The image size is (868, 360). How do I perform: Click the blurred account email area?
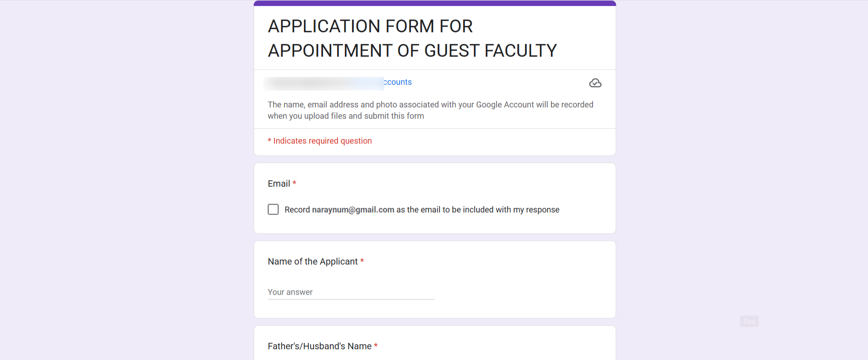[323, 83]
